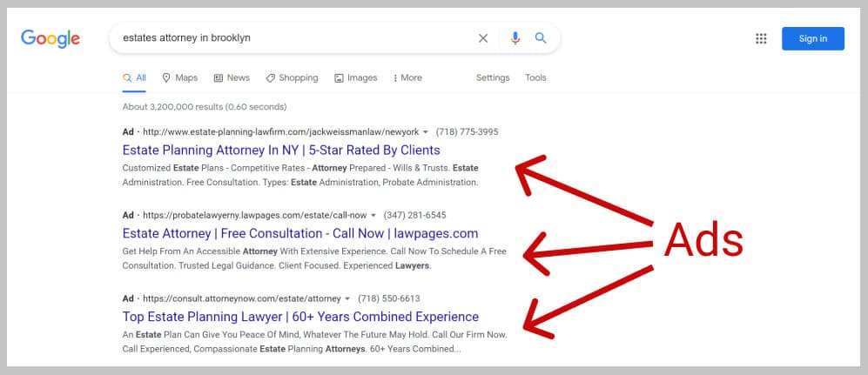This screenshot has width=868, height=375.
Task: Clear the search query with X icon
Action: point(483,38)
